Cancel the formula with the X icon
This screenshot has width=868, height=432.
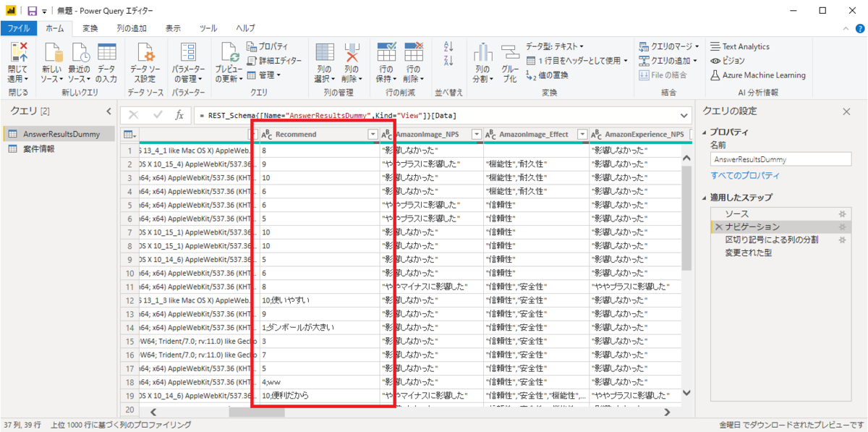point(133,115)
